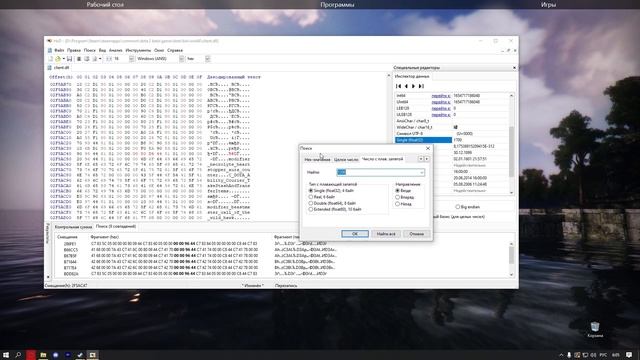This screenshot has height=360, width=640.
Task: Select Single (float32) 4 byte radio
Action: [331, 191]
